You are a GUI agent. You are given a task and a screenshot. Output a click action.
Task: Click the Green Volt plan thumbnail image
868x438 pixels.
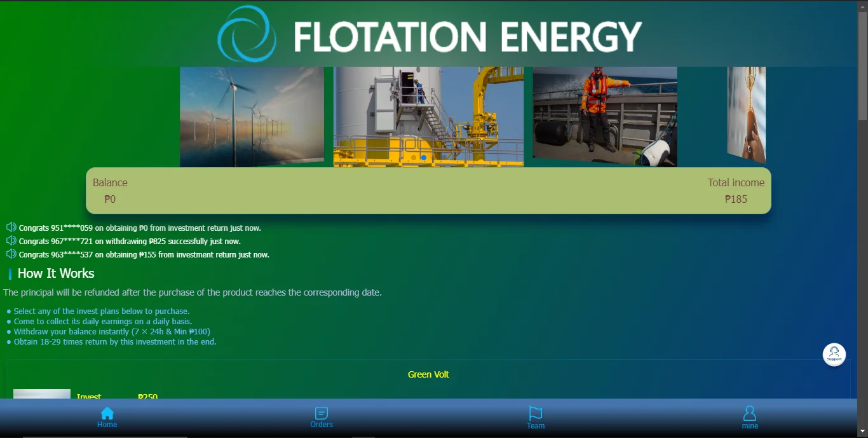point(42,394)
